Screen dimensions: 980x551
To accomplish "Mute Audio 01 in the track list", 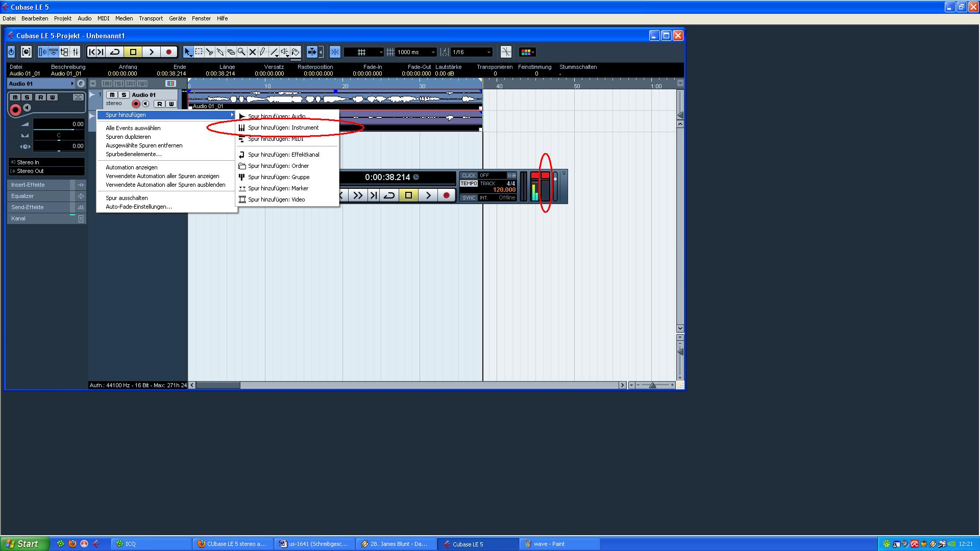I will [112, 95].
